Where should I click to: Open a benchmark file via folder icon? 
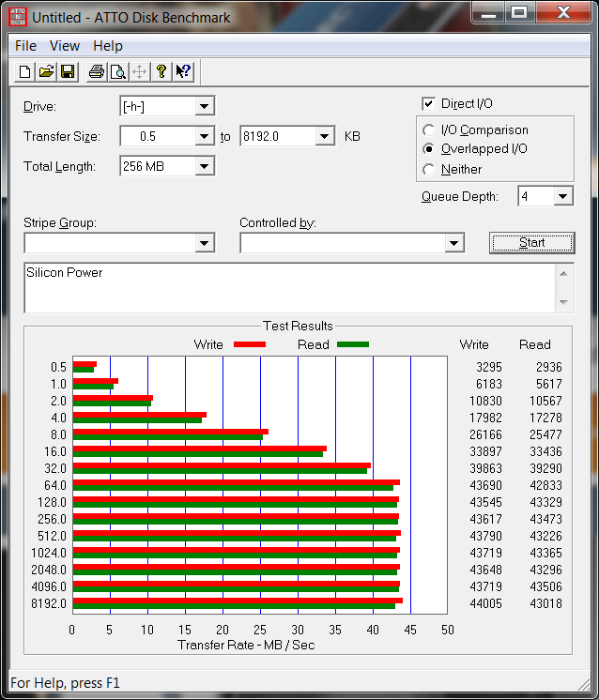tap(46, 71)
